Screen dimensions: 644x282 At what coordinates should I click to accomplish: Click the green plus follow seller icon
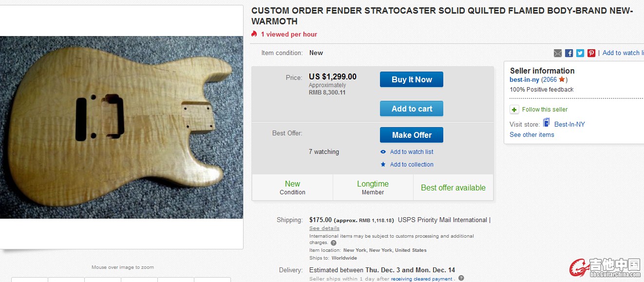tap(514, 110)
